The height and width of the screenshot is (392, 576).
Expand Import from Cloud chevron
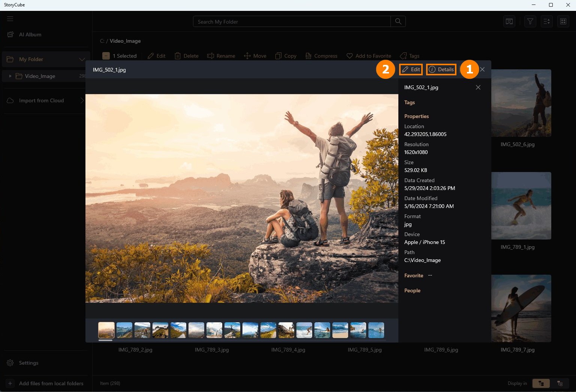pyautogui.click(x=82, y=100)
